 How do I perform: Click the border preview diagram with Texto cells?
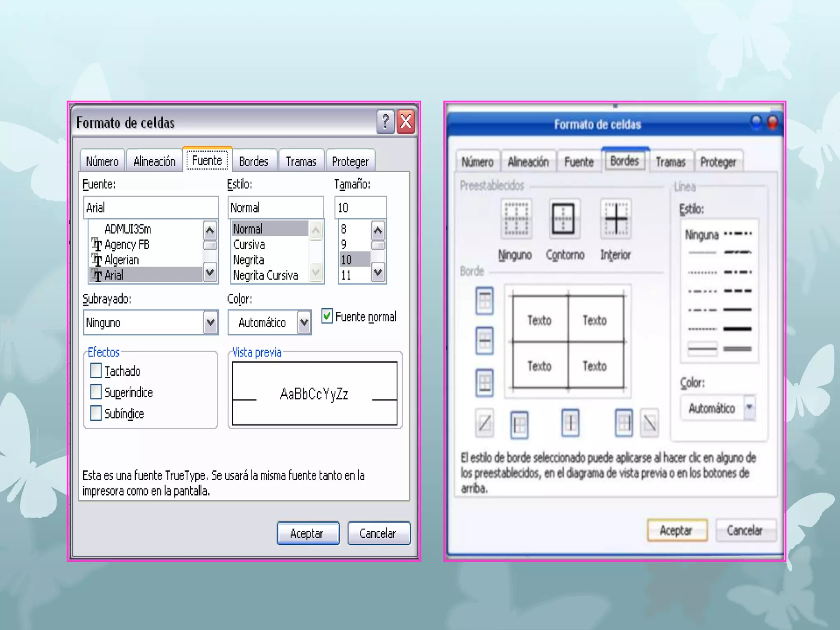pos(568,342)
